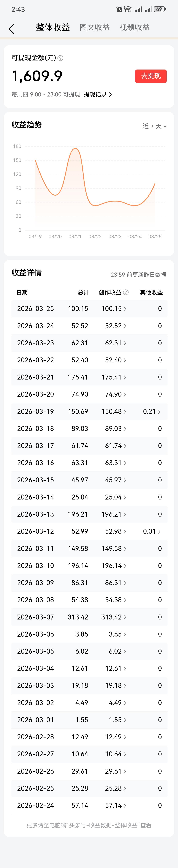The width and height of the screenshot is (178, 868).
Task: Expand 其他收益 0.21 for 2026-03-19
Action: 152,411
